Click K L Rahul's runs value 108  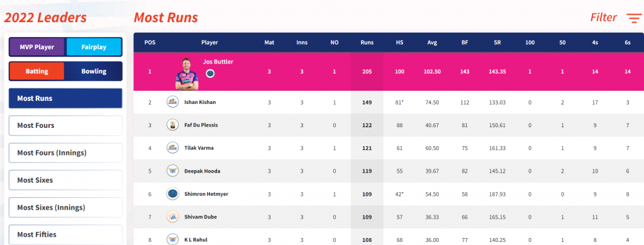[x=367, y=240]
